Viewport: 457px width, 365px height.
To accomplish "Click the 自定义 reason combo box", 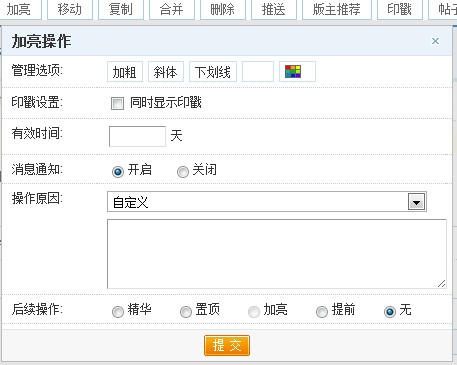I will coord(267,202).
